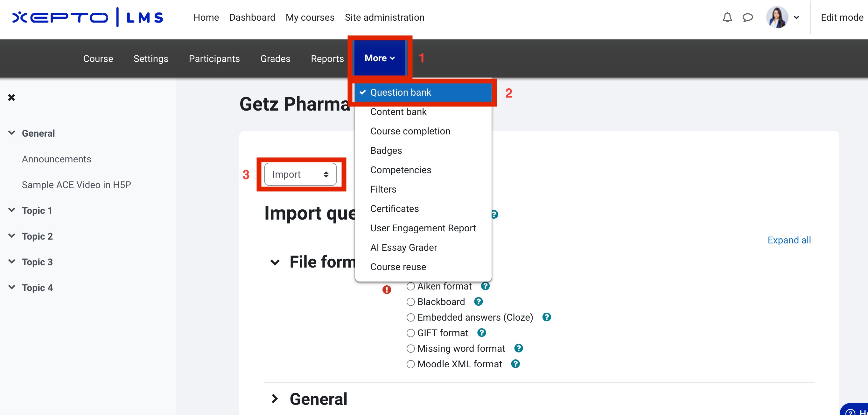Click the user profile avatar
This screenshot has height=415, width=868.
pyautogui.click(x=777, y=17)
